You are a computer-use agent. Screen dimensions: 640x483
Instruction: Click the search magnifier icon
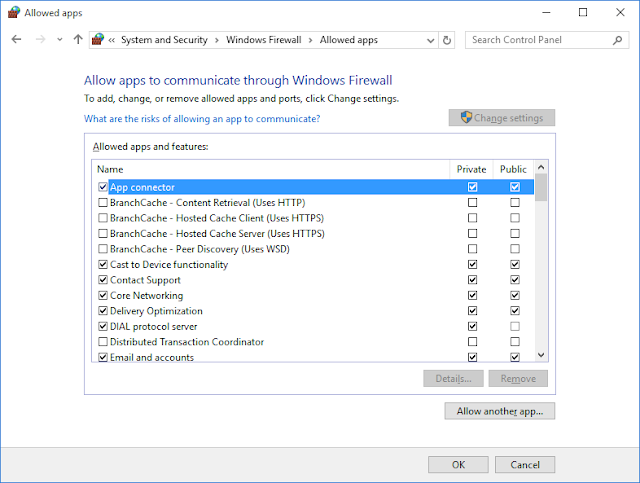click(x=618, y=40)
